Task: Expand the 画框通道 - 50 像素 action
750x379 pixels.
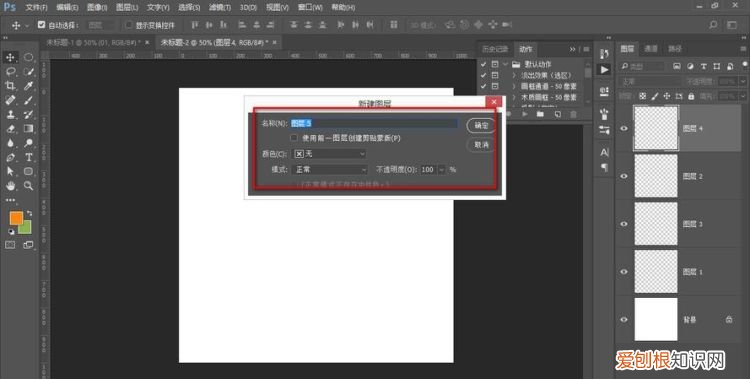Action: click(x=514, y=86)
